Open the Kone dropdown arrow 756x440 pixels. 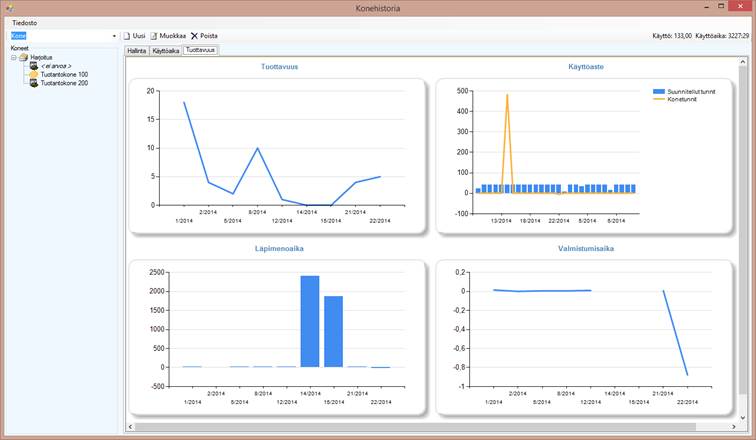click(113, 36)
